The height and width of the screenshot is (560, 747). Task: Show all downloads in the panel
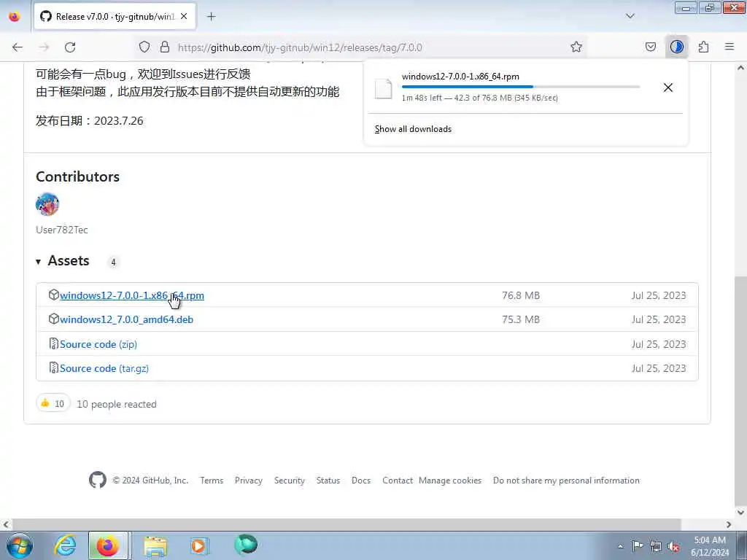[x=413, y=129]
